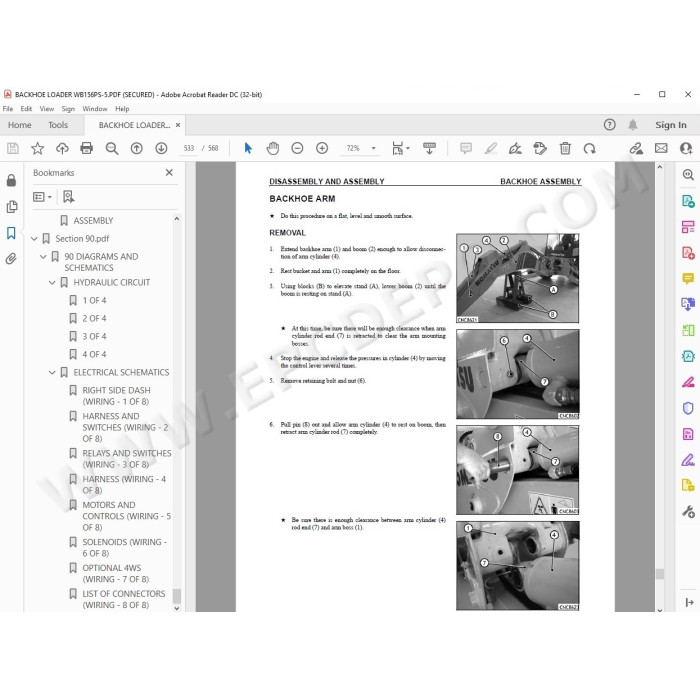Open bookmark options dropdown menu
Viewport: 700px width, 700px height.
click(42, 197)
